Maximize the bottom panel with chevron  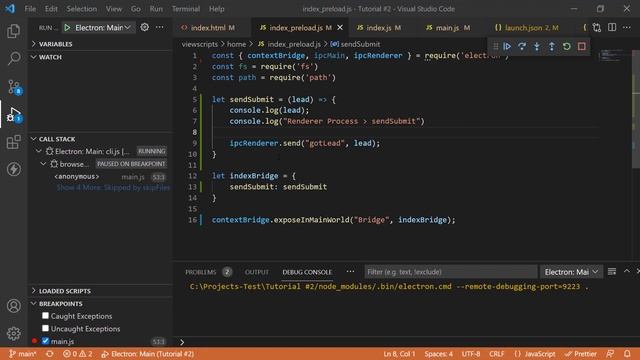pos(627,271)
